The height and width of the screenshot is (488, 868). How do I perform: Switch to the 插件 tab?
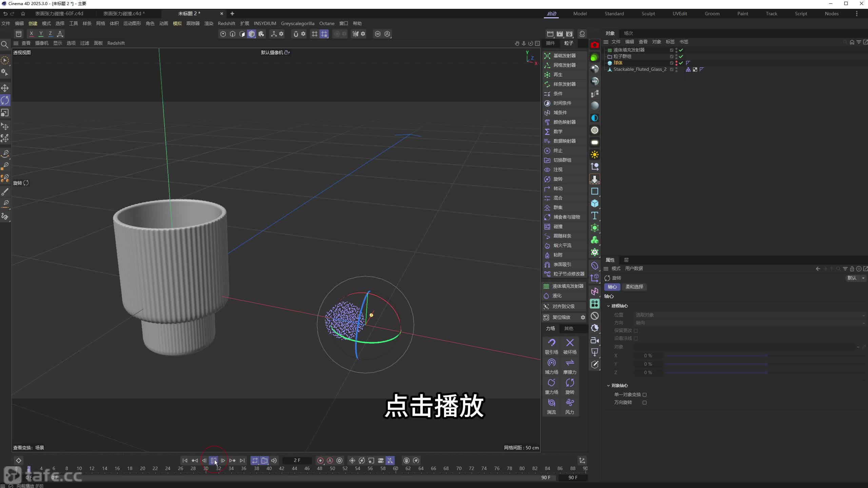550,43
